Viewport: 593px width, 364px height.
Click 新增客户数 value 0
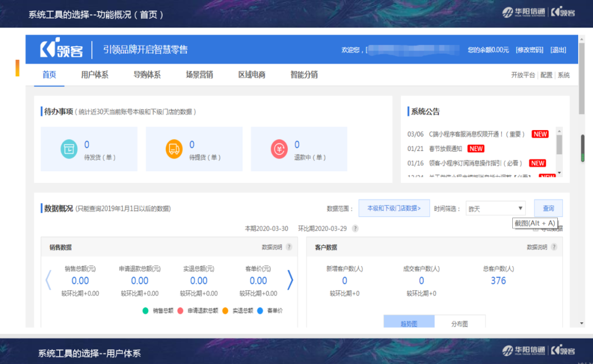(344, 281)
